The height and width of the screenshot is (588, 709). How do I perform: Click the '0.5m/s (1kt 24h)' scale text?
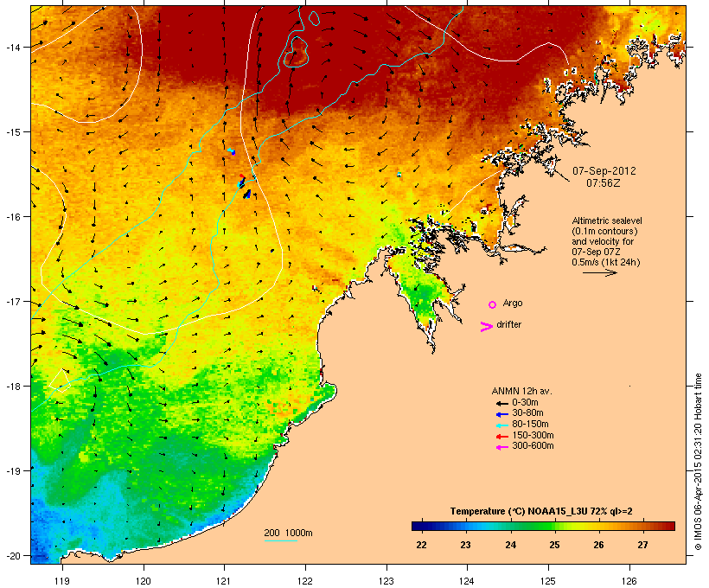tap(606, 262)
